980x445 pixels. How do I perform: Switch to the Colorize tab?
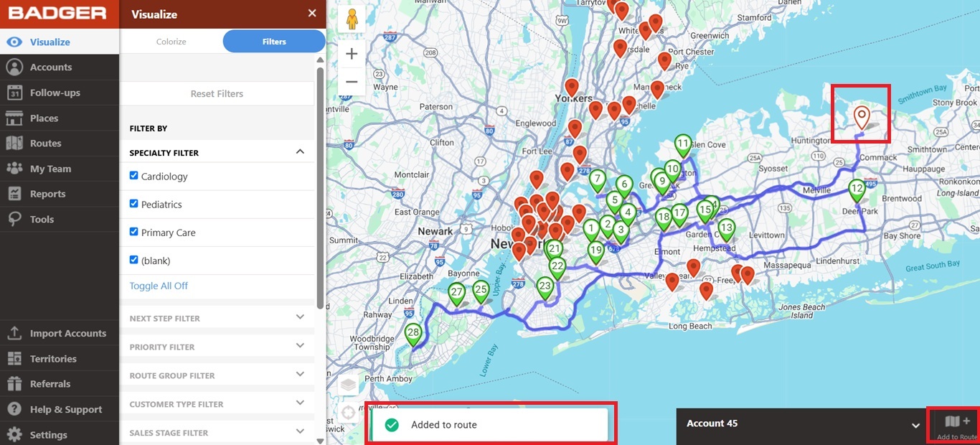pos(171,42)
